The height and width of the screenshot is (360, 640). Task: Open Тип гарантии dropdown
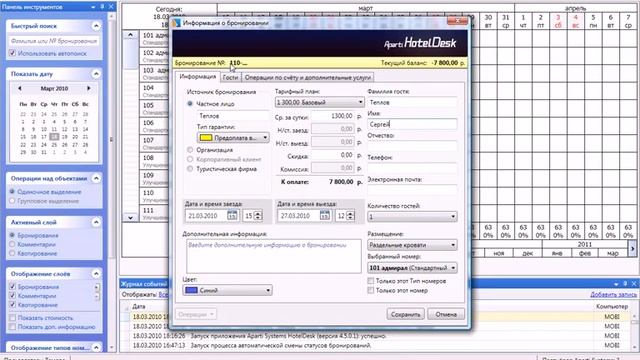point(233,138)
